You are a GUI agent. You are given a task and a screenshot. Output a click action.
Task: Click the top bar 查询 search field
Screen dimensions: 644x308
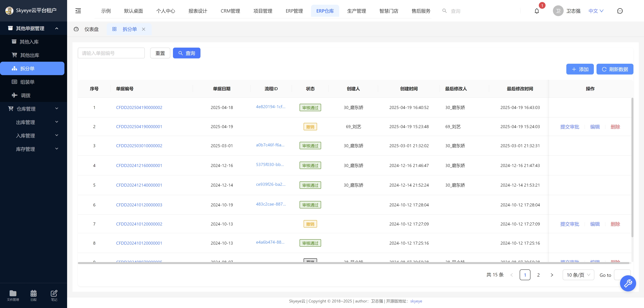(x=455, y=11)
